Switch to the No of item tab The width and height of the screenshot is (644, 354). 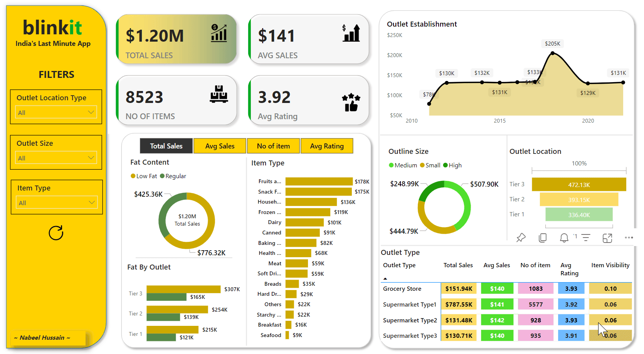pyautogui.click(x=273, y=146)
